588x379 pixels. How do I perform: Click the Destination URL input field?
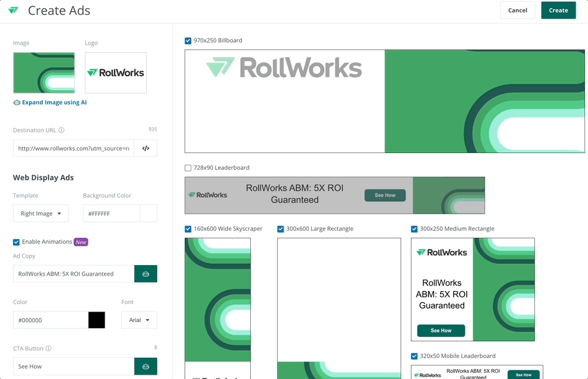[x=74, y=148]
